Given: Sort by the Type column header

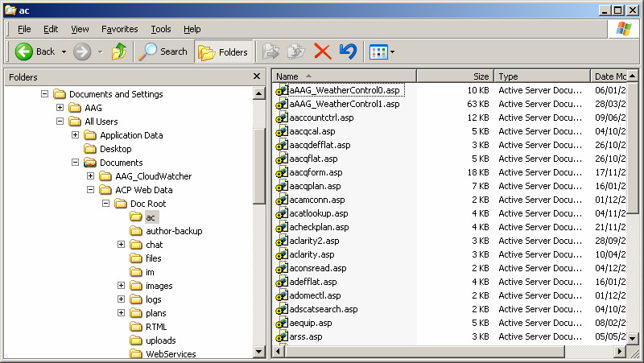Looking at the screenshot, I should coord(542,76).
